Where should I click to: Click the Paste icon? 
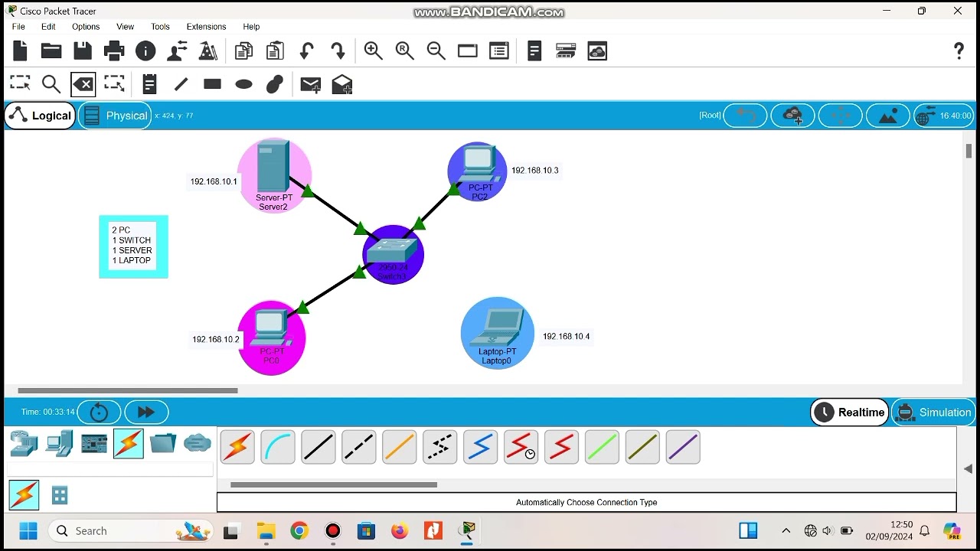click(x=275, y=51)
